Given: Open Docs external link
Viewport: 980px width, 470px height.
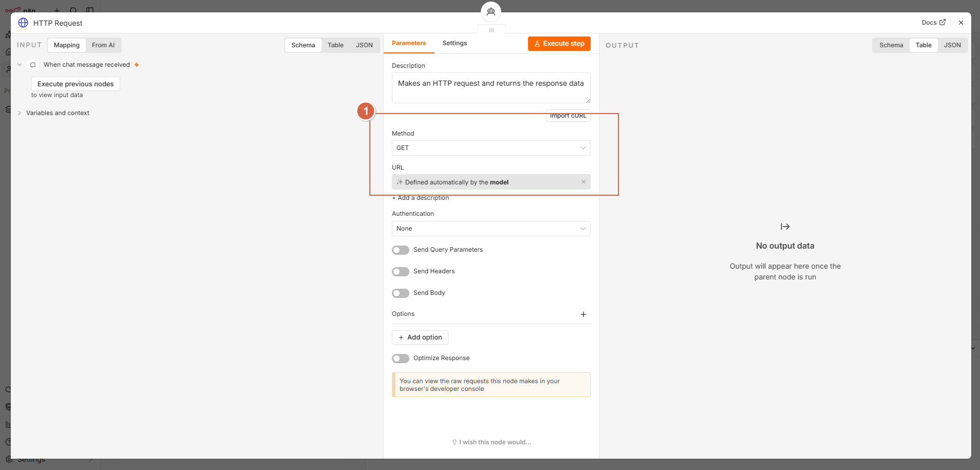Looking at the screenshot, I should [x=933, y=23].
